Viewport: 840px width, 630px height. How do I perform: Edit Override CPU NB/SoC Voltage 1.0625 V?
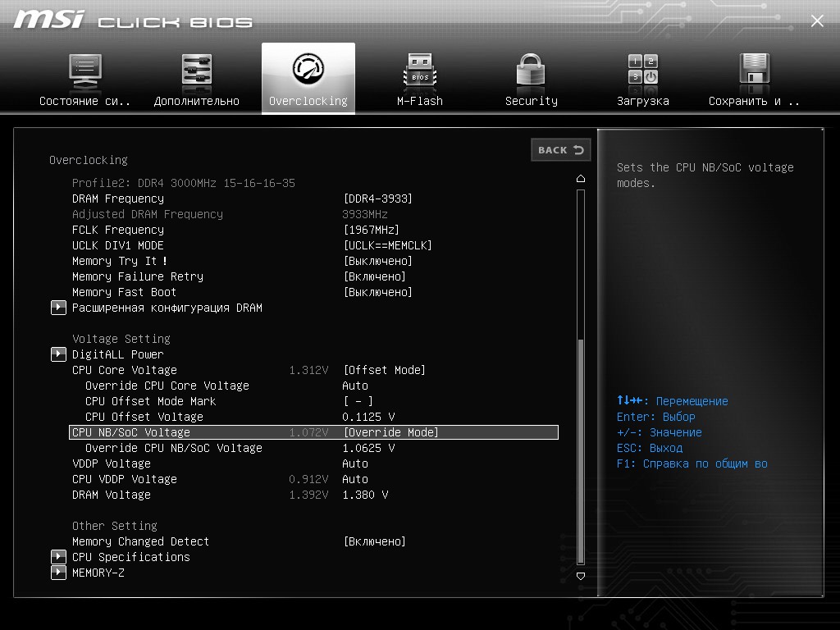pyautogui.click(x=368, y=448)
